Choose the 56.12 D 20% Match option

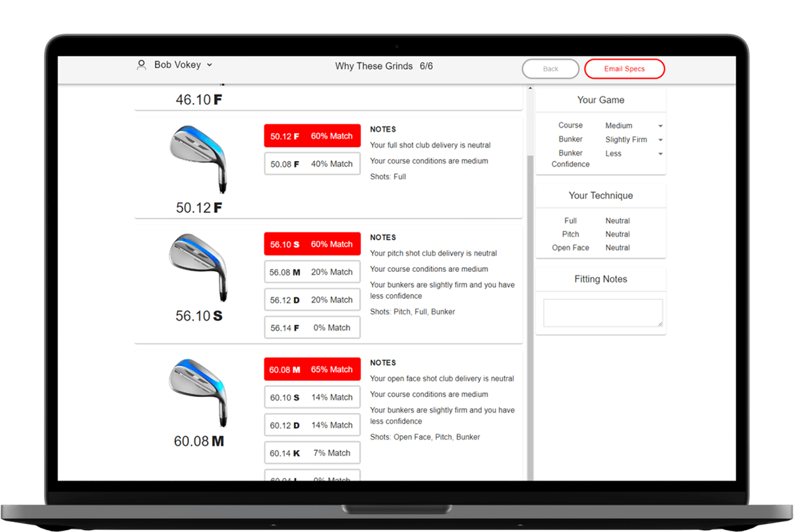[x=313, y=300]
